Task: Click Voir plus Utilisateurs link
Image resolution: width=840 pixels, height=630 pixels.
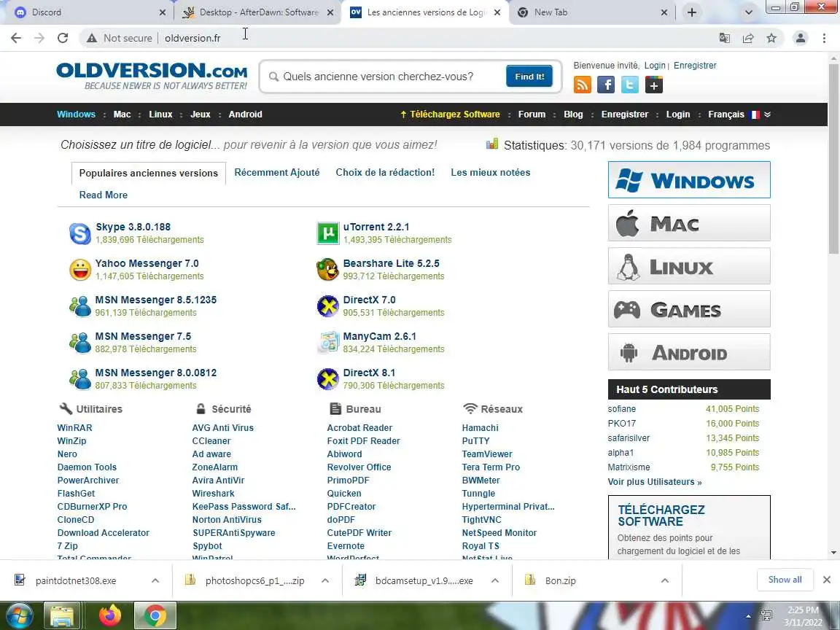Action: point(655,482)
